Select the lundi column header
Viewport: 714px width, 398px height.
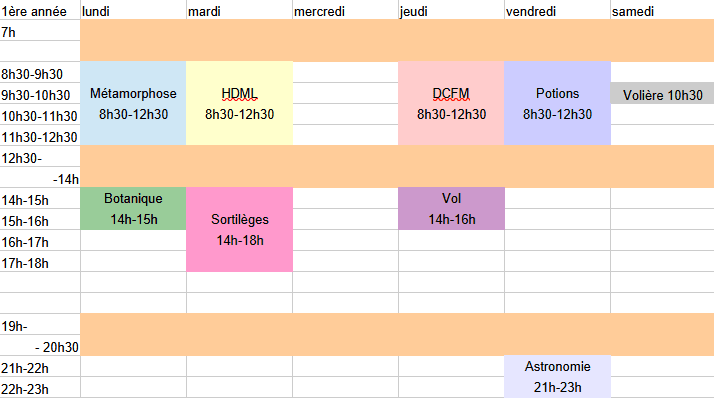(133, 10)
